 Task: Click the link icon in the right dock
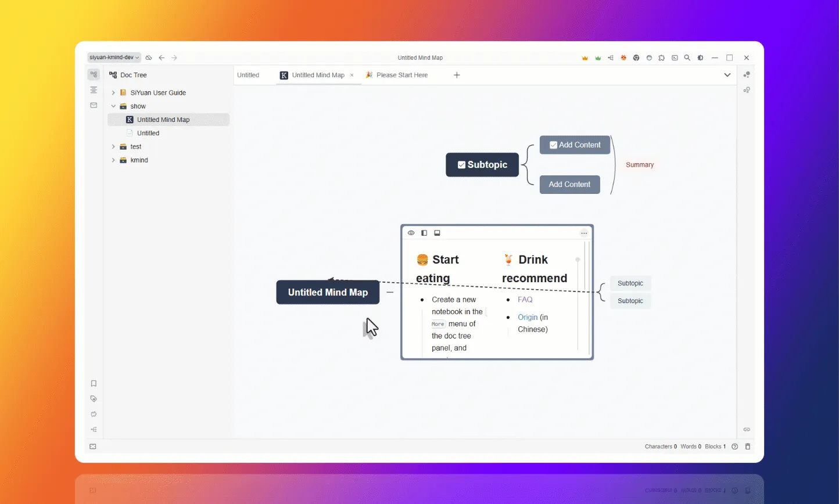point(747,430)
